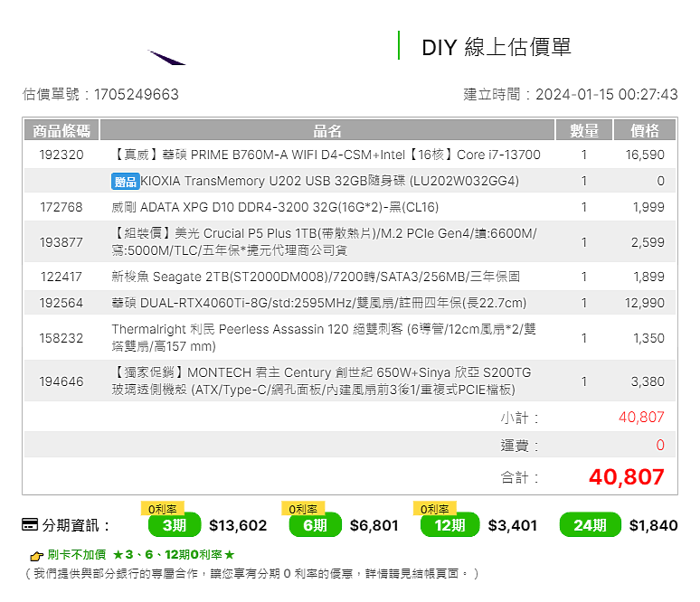Image resolution: width=700 pixels, height=602 pixels.
Task: Click the 0利率 tag above 12期
Action: point(435,509)
